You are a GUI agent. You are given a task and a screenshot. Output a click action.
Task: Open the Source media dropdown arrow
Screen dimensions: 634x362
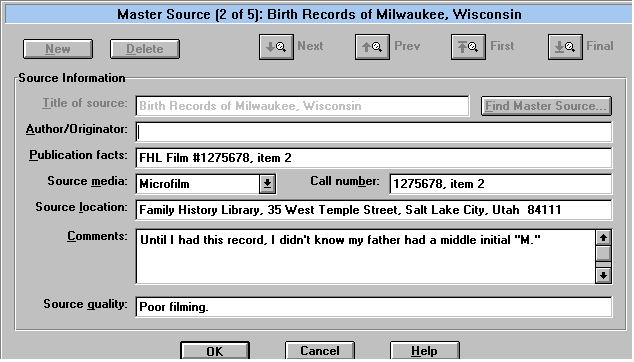click(x=267, y=184)
